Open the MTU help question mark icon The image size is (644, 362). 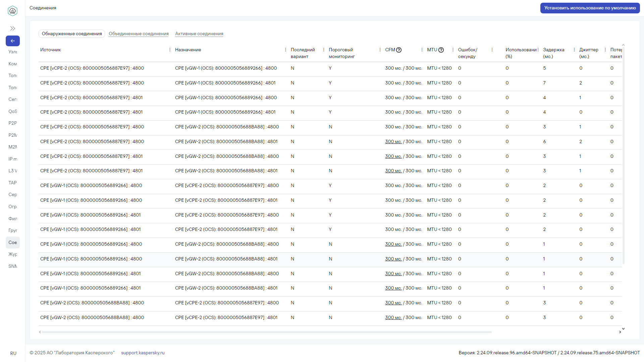[x=441, y=50]
